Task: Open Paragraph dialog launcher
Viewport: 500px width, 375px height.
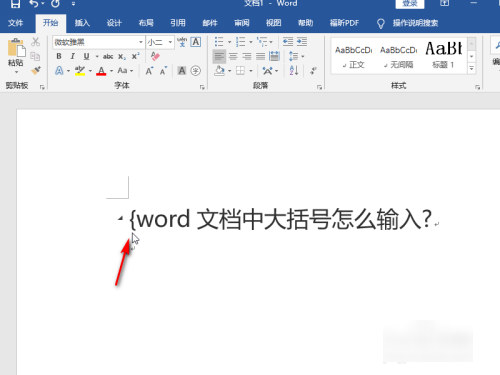Action: 319,87
